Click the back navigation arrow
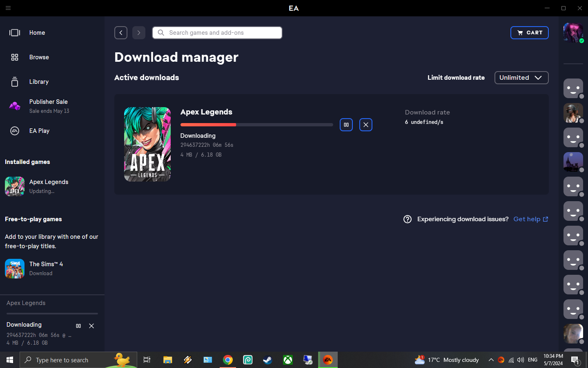 [x=120, y=33]
